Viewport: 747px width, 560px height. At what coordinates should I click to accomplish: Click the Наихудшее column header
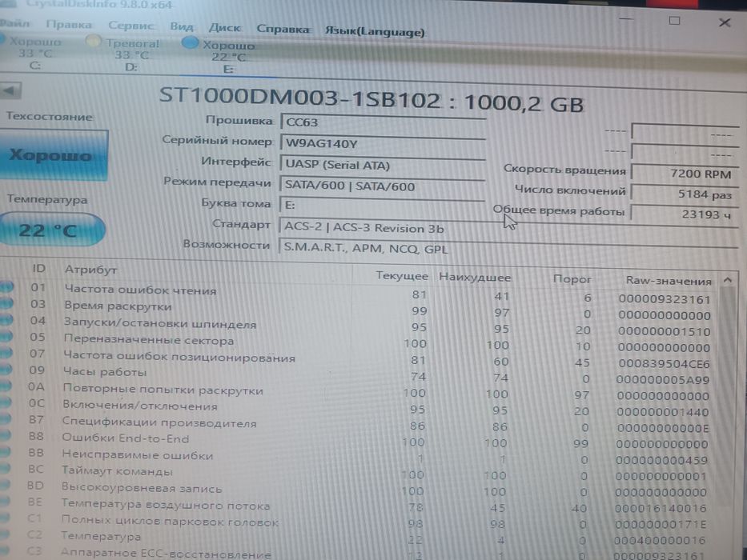coord(475,277)
